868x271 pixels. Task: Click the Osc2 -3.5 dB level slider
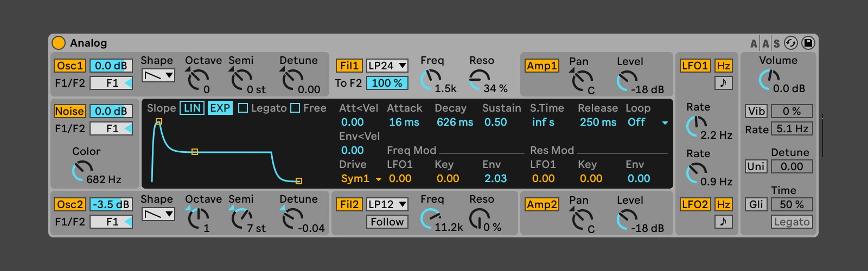pyautogui.click(x=111, y=204)
